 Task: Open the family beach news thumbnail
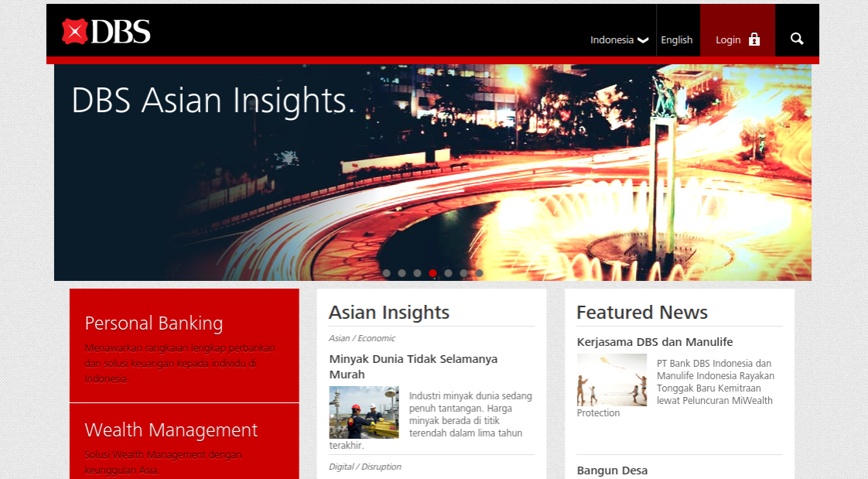[x=612, y=380]
